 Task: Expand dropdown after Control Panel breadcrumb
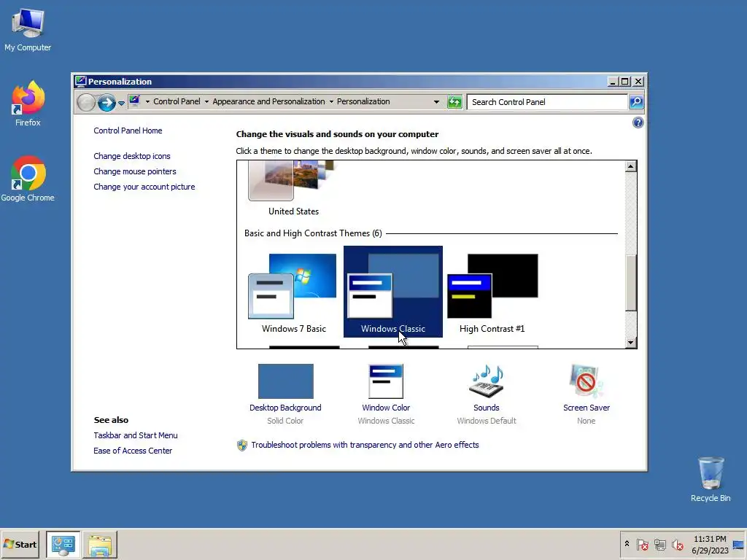(x=206, y=101)
